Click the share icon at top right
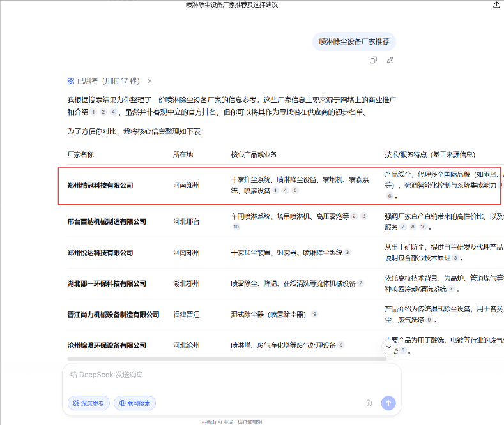504x425 pixels. click(496, 4)
